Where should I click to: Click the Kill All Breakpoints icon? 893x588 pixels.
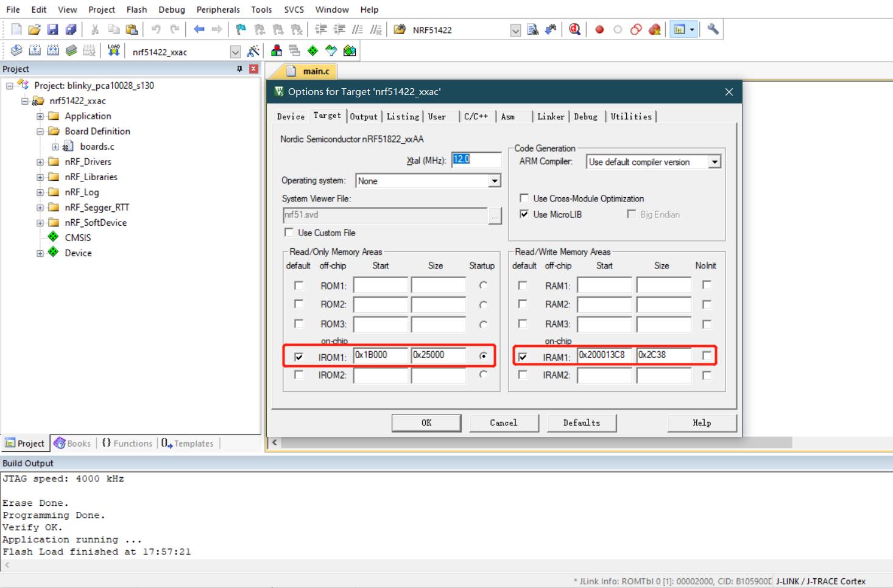[x=655, y=29]
